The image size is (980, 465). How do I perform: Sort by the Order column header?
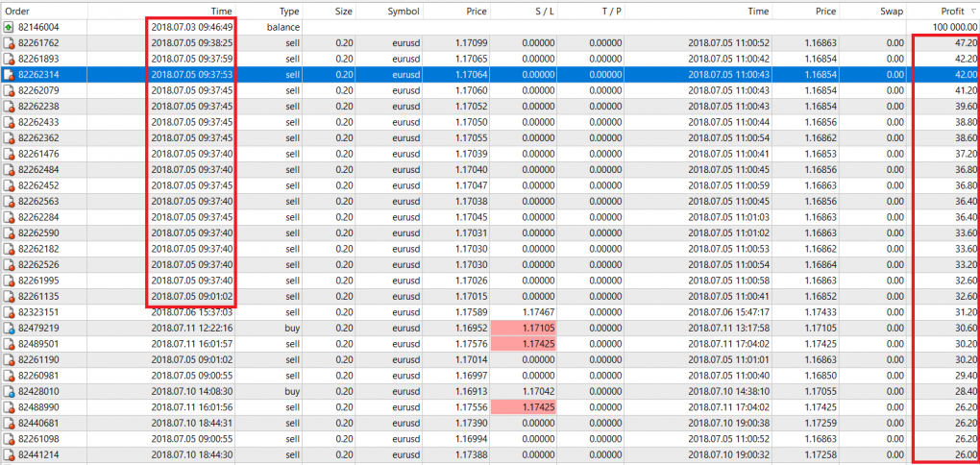pos(17,12)
